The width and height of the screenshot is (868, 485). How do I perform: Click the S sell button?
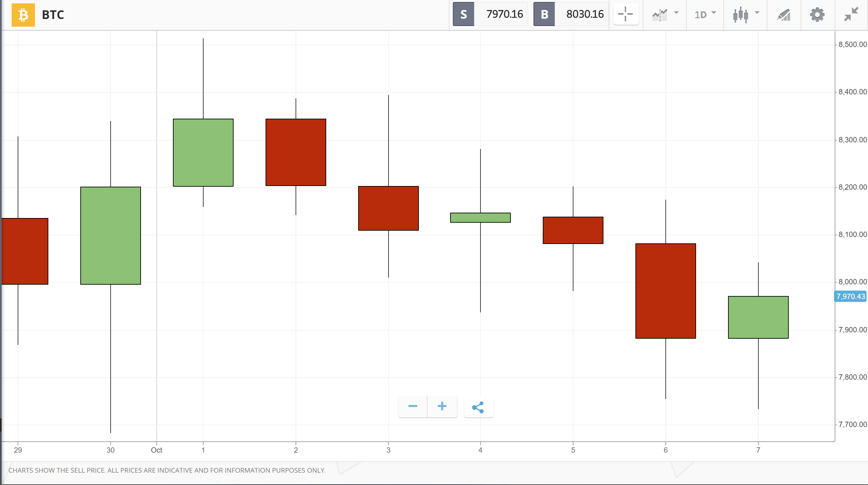pyautogui.click(x=463, y=14)
